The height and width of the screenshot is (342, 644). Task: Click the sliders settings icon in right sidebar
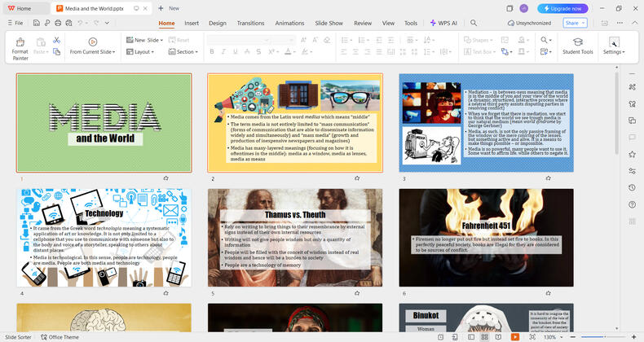[x=632, y=171]
